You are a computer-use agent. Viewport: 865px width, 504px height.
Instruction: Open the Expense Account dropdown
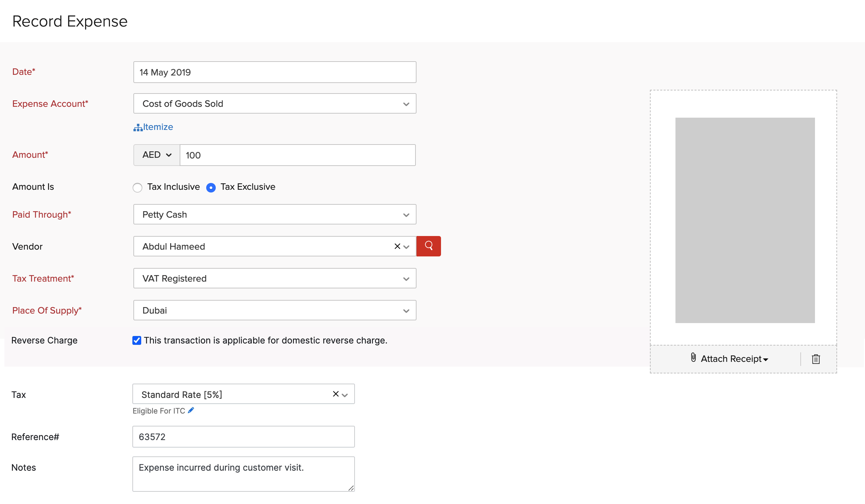pos(275,104)
